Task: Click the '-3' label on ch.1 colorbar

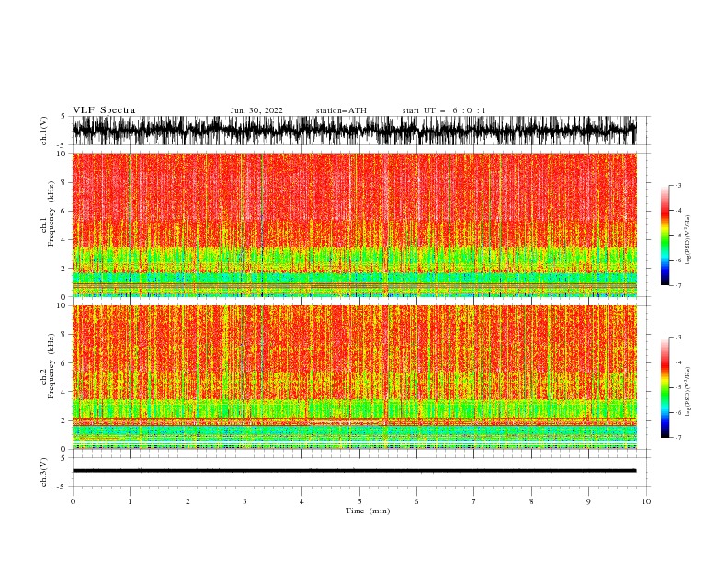Action: tap(678, 185)
